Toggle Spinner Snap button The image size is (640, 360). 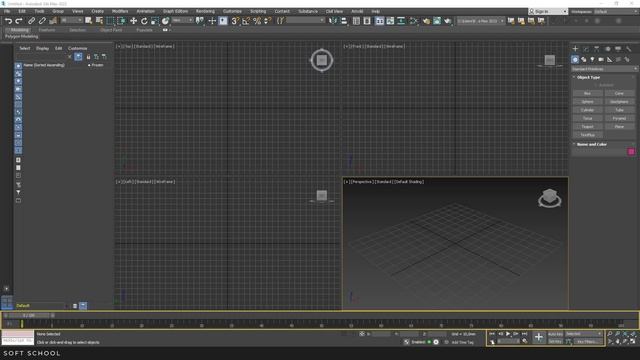point(267,21)
